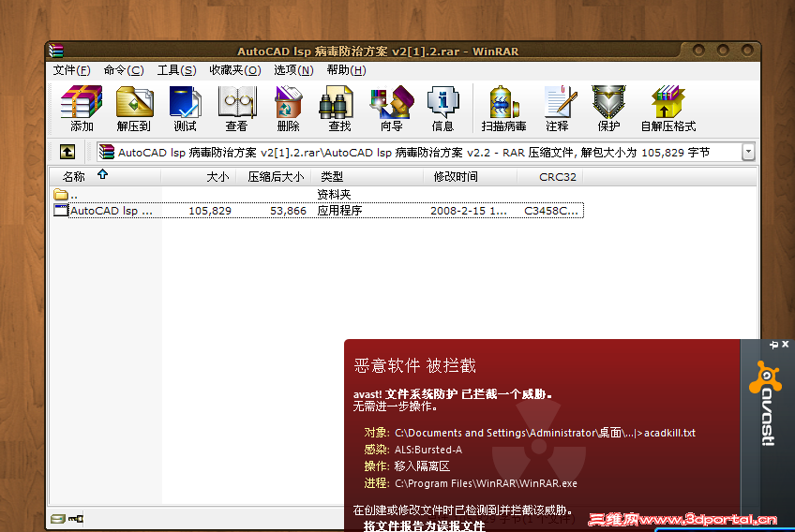Open the 帮助(H) menu
This screenshot has width=795, height=532.
pyautogui.click(x=346, y=70)
